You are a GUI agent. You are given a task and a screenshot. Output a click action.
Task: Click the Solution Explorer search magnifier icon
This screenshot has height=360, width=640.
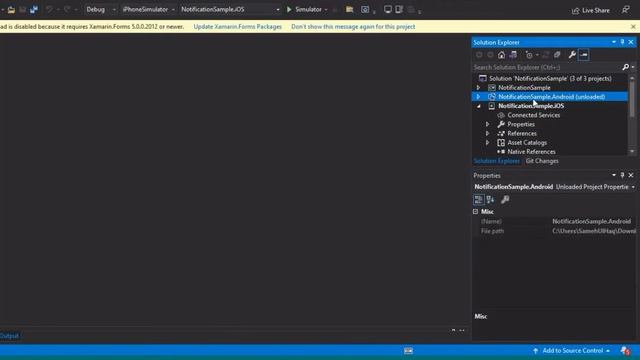click(626, 67)
